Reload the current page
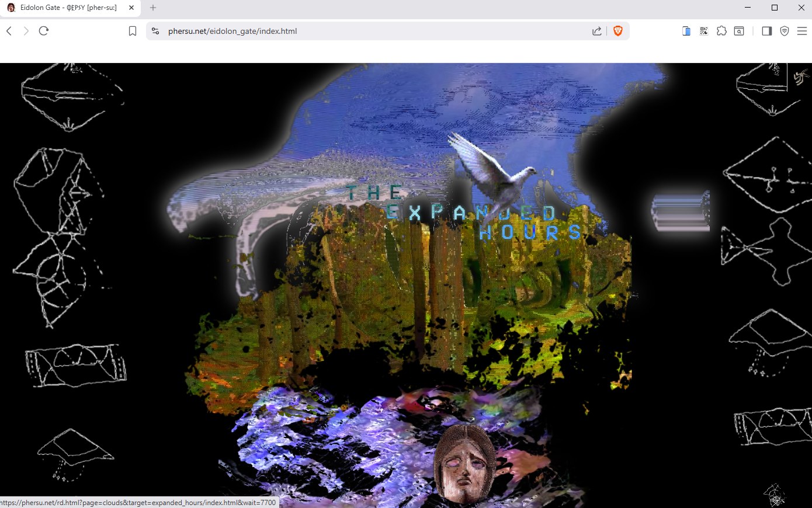Screen dimensions: 812x508 (x=44, y=31)
